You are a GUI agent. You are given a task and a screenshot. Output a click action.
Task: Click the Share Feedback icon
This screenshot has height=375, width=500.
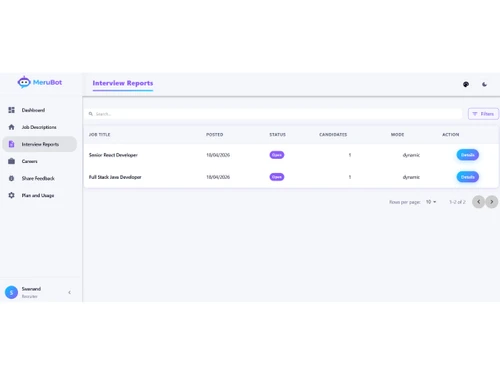(11, 178)
